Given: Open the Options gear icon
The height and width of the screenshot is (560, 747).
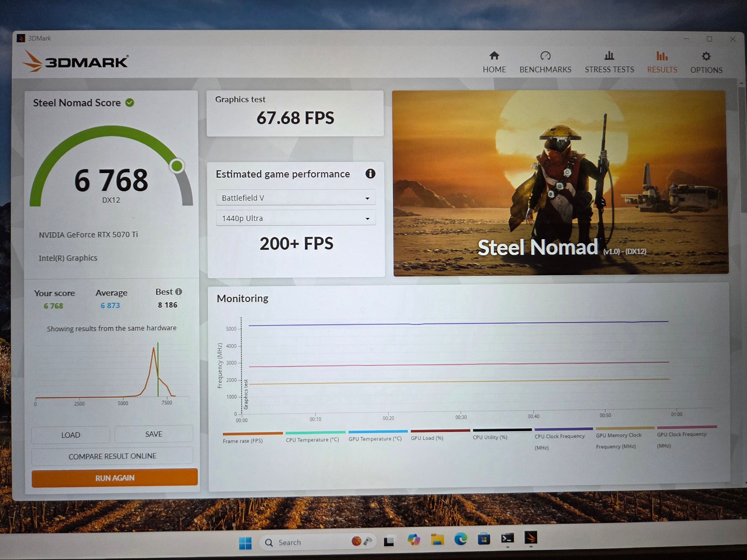Looking at the screenshot, I should [706, 56].
